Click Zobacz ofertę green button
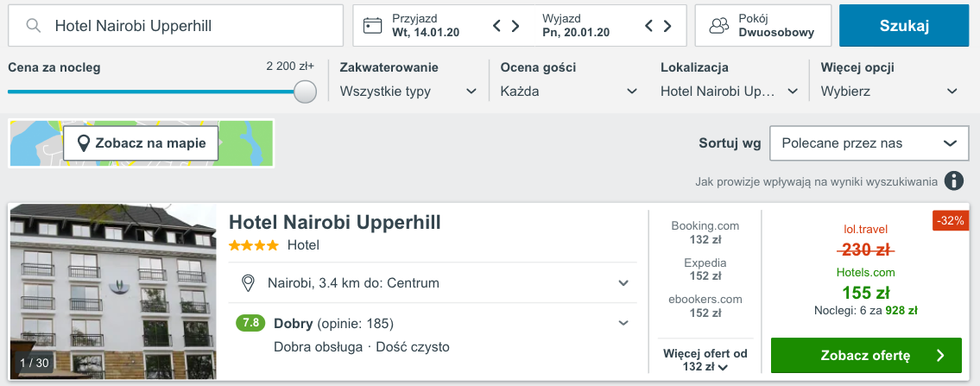This screenshot has width=980, height=386. pyautogui.click(x=865, y=355)
